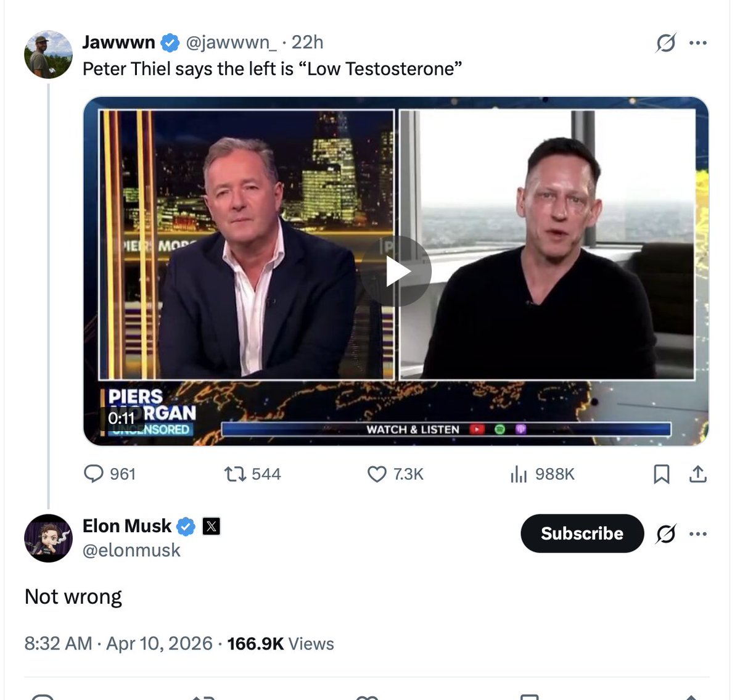
Task: Click the Grok icon beside the Subscribe button
Action: (665, 533)
